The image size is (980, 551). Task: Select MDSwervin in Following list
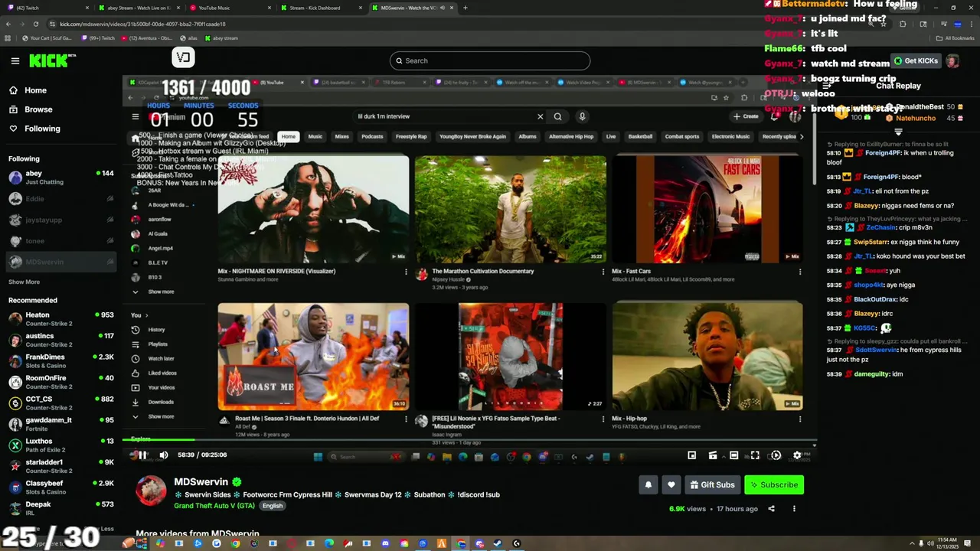[x=61, y=262]
